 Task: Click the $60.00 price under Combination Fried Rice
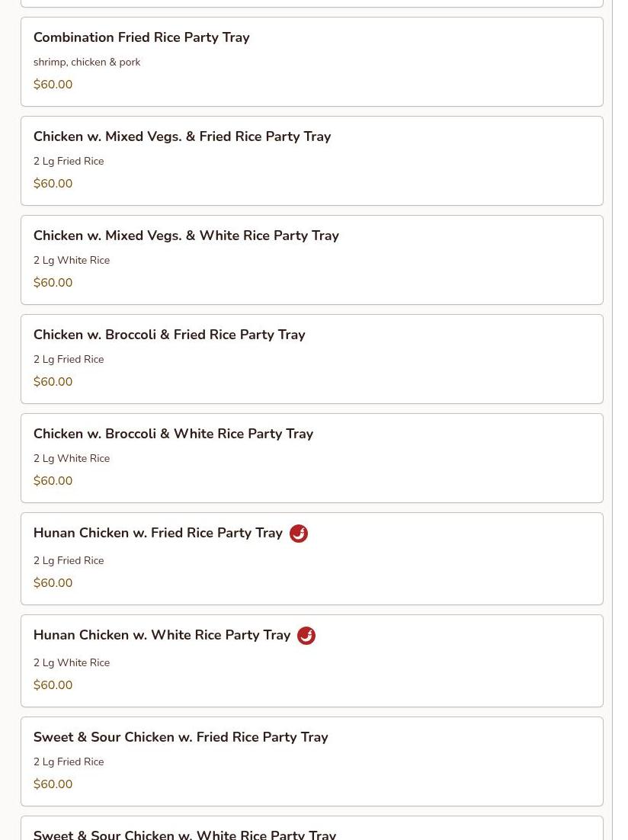(x=53, y=84)
